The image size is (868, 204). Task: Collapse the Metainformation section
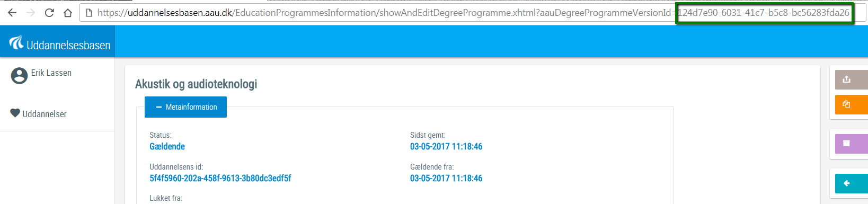(x=185, y=107)
